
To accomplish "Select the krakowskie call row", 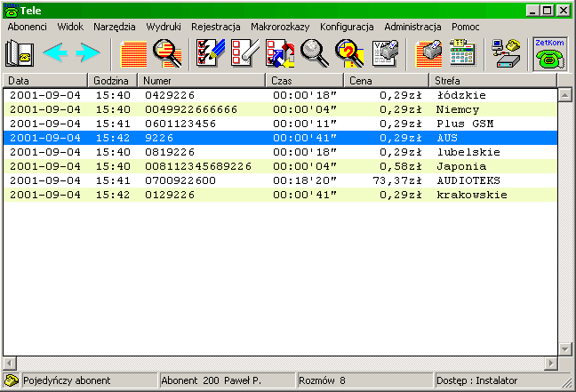I will (x=280, y=195).
